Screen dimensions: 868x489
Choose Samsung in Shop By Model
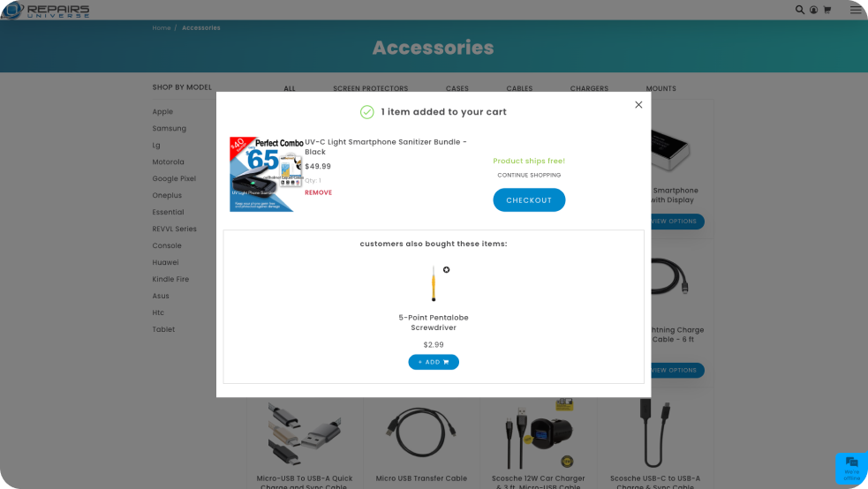point(169,128)
